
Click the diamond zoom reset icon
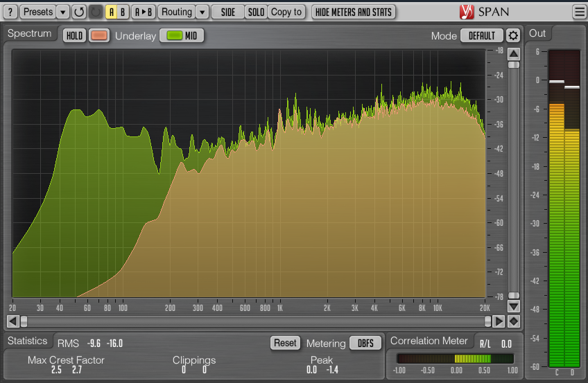[513, 321]
